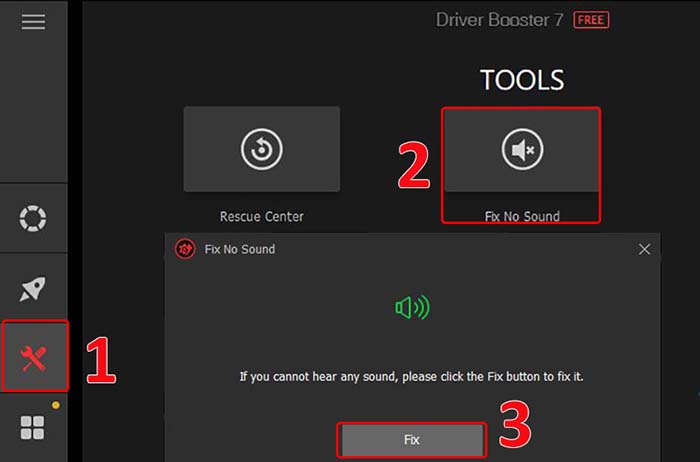700x462 pixels.
Task: Click the green speaker icon in dialog
Action: (x=412, y=309)
